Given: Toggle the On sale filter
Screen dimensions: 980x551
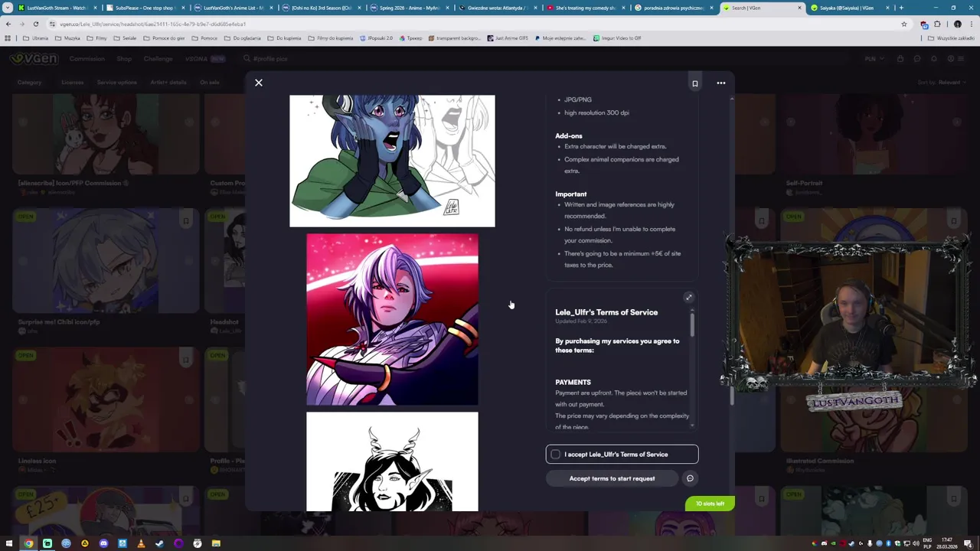Looking at the screenshot, I should (x=211, y=83).
